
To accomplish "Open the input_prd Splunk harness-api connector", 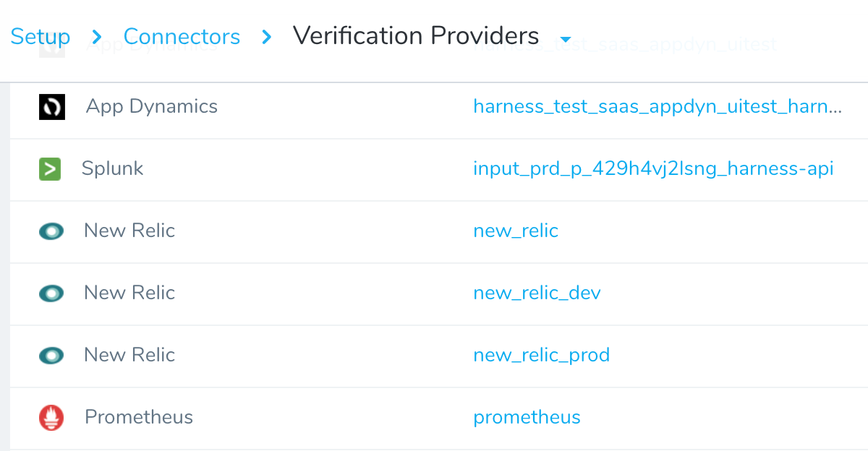I will tap(653, 169).
